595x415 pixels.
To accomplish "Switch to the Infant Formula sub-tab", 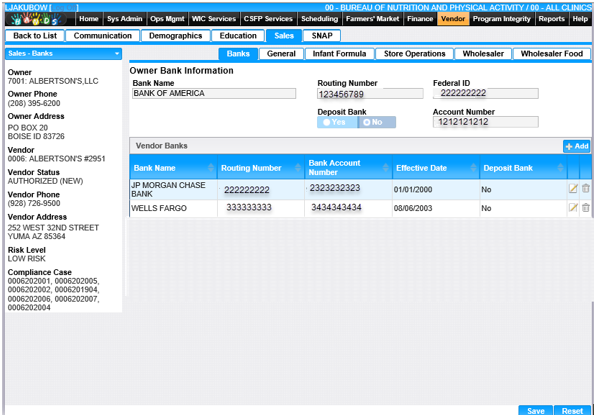I will pyautogui.click(x=339, y=54).
